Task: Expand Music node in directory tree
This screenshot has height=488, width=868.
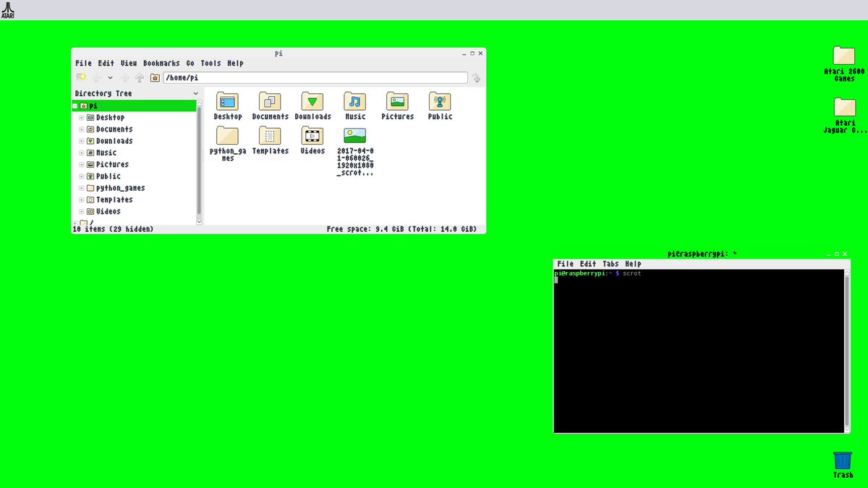Action: (x=82, y=153)
